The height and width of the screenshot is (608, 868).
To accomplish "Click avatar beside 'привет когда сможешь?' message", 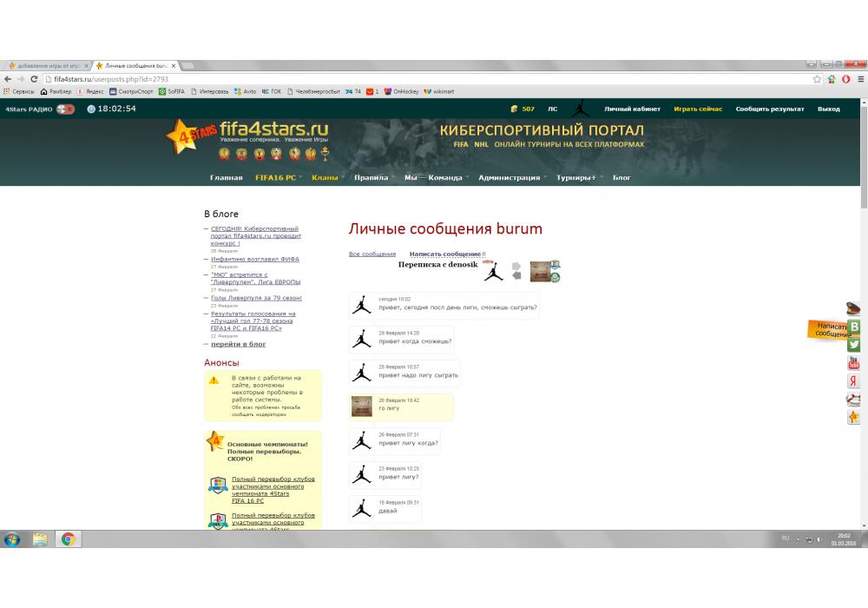I will tap(362, 339).
